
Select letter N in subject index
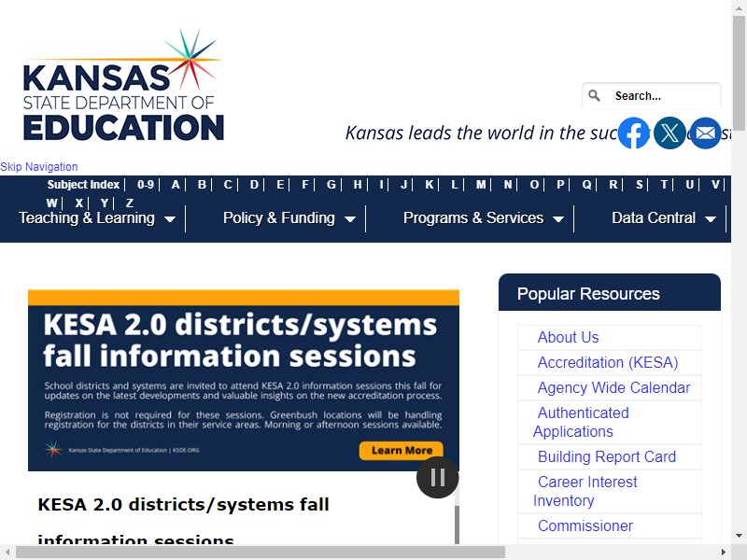(508, 184)
